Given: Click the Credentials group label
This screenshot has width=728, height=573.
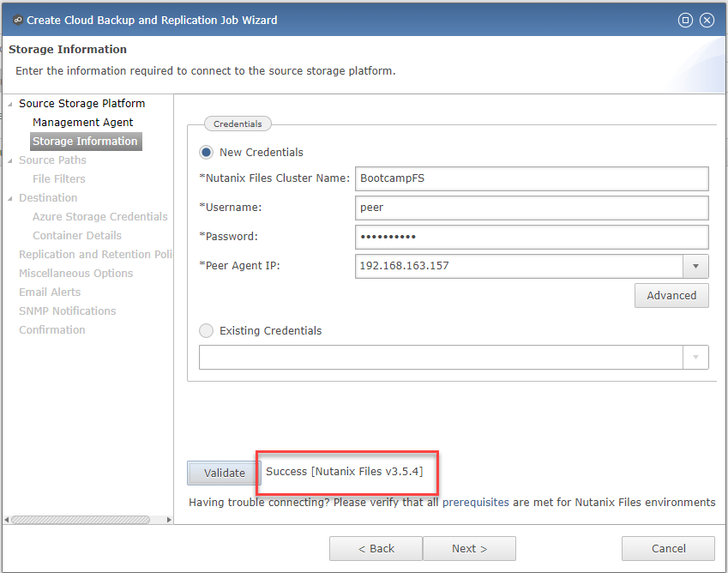Looking at the screenshot, I should [238, 124].
